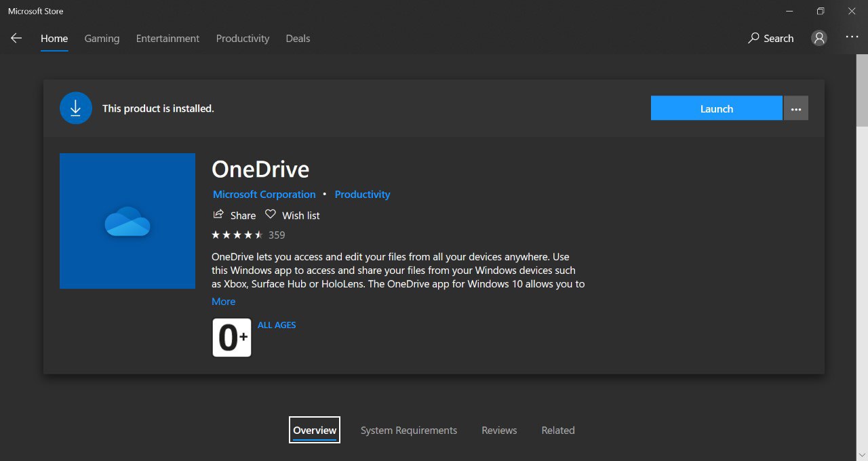Restore down the Microsoft Store window
The image size is (868, 461).
click(x=821, y=11)
